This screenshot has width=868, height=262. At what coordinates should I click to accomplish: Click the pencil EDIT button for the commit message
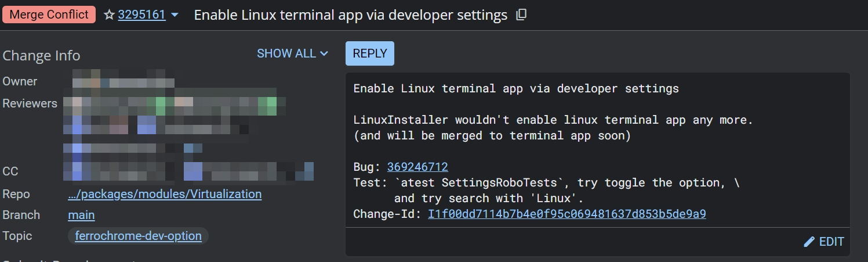click(823, 242)
